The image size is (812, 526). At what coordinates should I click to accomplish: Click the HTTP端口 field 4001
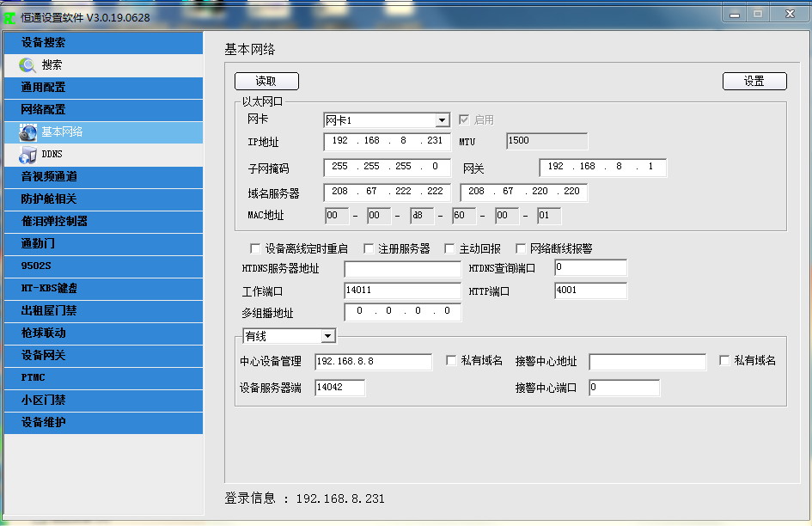coord(590,291)
